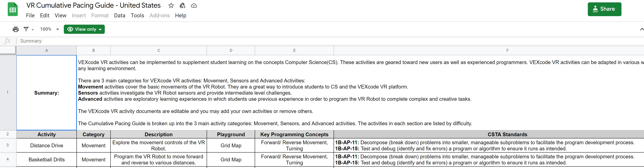The width and height of the screenshot is (644, 168).
Task: Select the Summary cell A1
Action: tap(47, 93)
